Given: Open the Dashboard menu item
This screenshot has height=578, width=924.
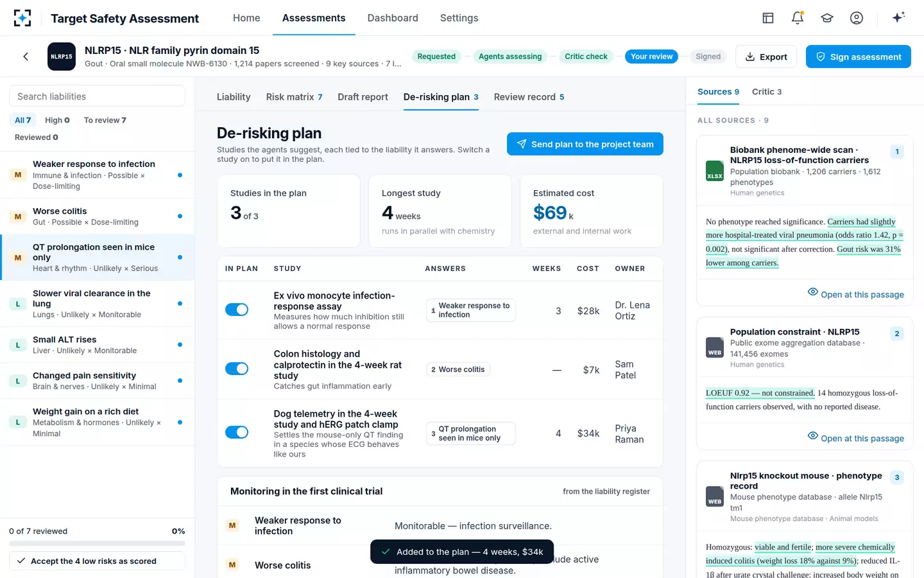Looking at the screenshot, I should tap(393, 18).
